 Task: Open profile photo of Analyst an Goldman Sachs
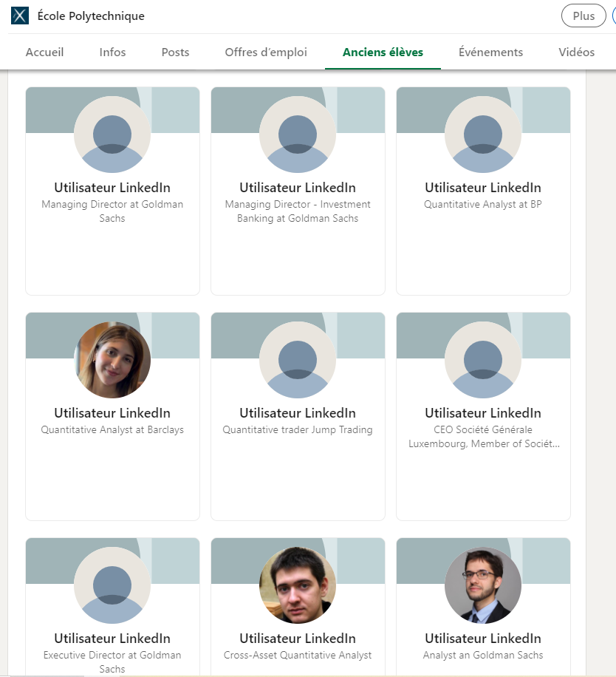click(x=483, y=585)
